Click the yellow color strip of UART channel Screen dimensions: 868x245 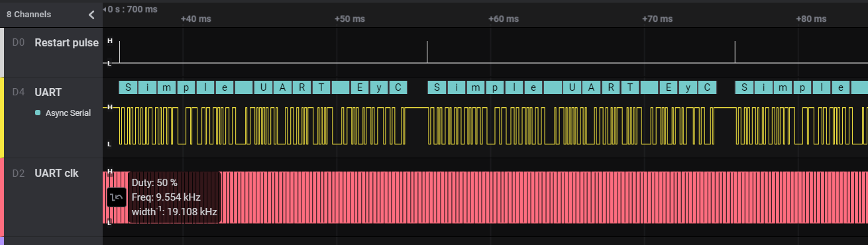pyautogui.click(x=2, y=117)
